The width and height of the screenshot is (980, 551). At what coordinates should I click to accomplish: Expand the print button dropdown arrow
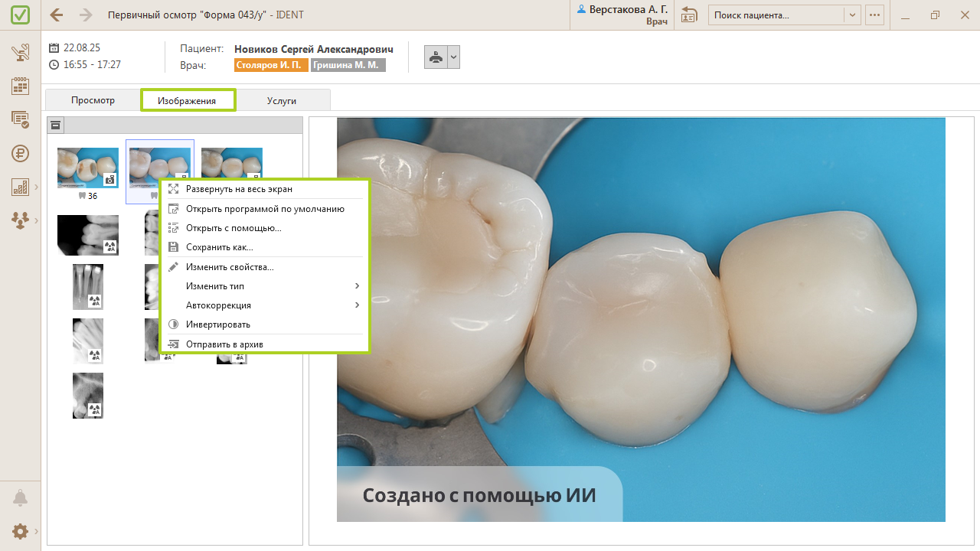[453, 57]
